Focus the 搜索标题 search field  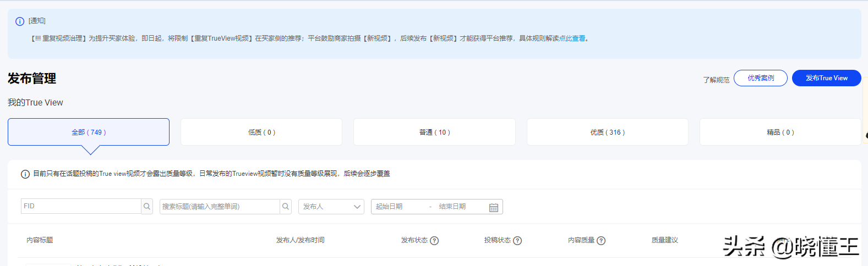point(220,207)
